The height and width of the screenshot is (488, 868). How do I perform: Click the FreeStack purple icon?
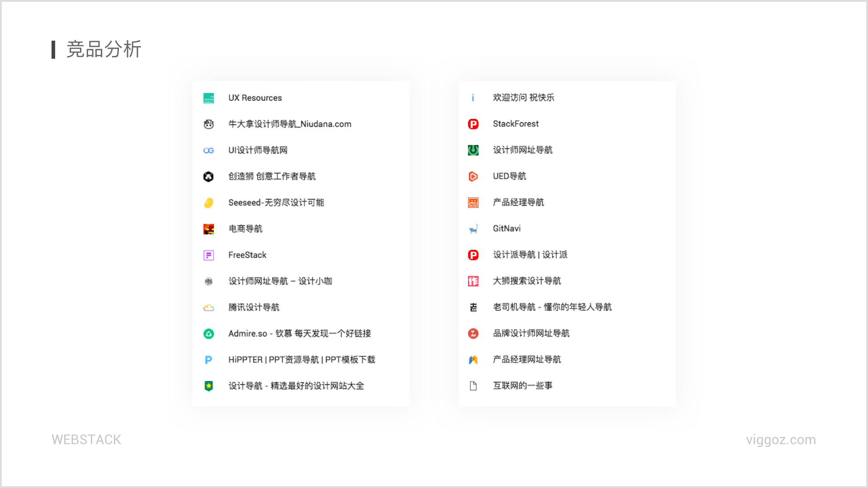[208, 255]
